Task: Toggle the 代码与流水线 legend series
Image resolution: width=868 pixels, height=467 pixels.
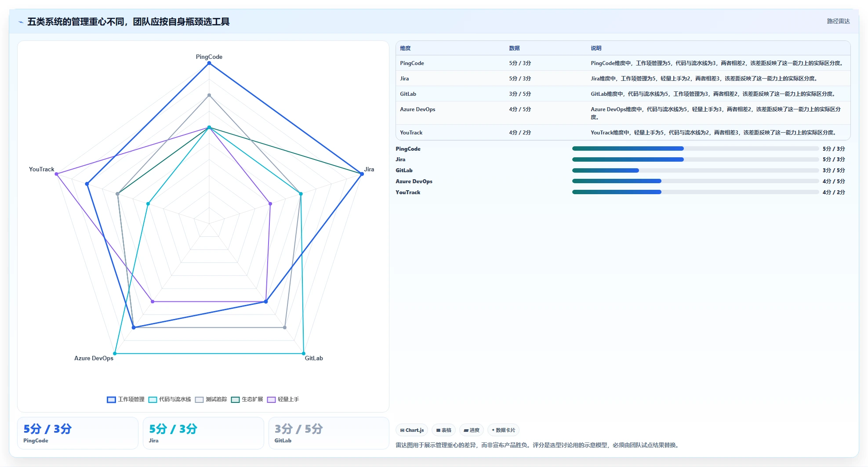Action: (x=170, y=399)
